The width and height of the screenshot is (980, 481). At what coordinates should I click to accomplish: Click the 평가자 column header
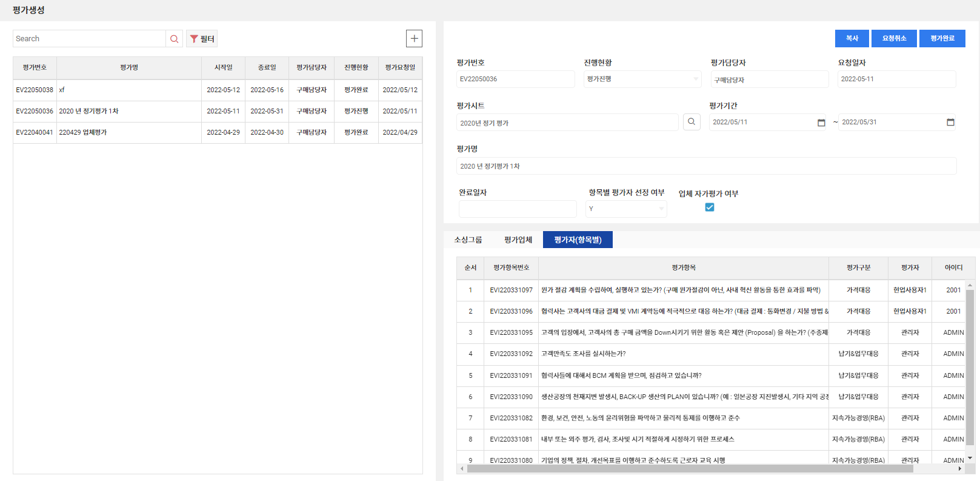(910, 267)
